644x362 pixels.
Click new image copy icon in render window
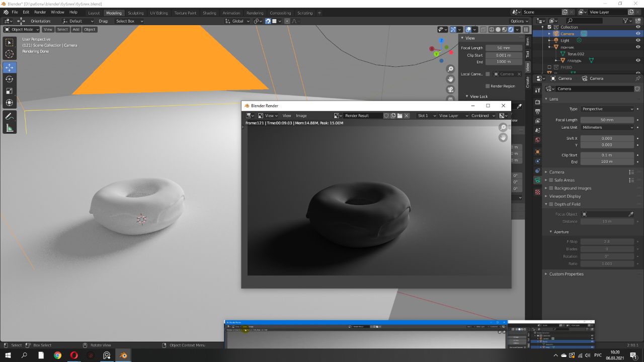tap(393, 116)
